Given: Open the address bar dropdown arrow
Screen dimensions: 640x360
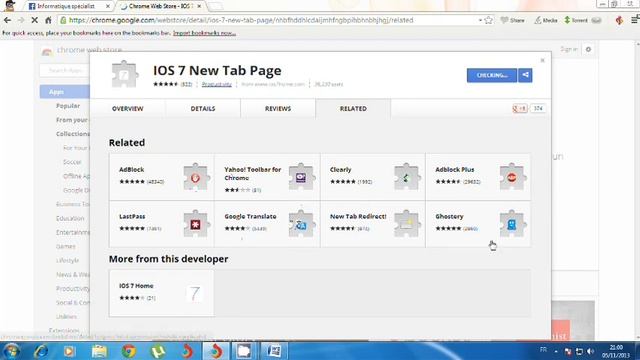Looking at the screenshot, I should click(480, 20).
